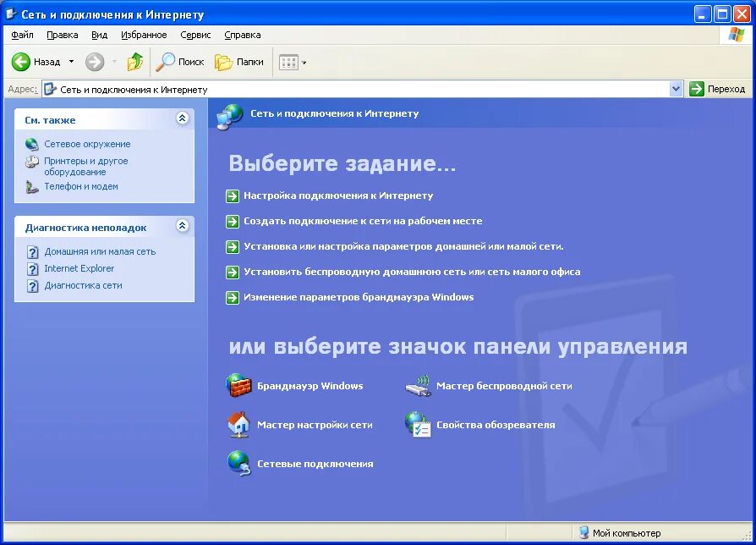This screenshot has width=756, height=545.
Task: Open Домашняя или малая сеть troubleshooter
Action: tap(100, 251)
